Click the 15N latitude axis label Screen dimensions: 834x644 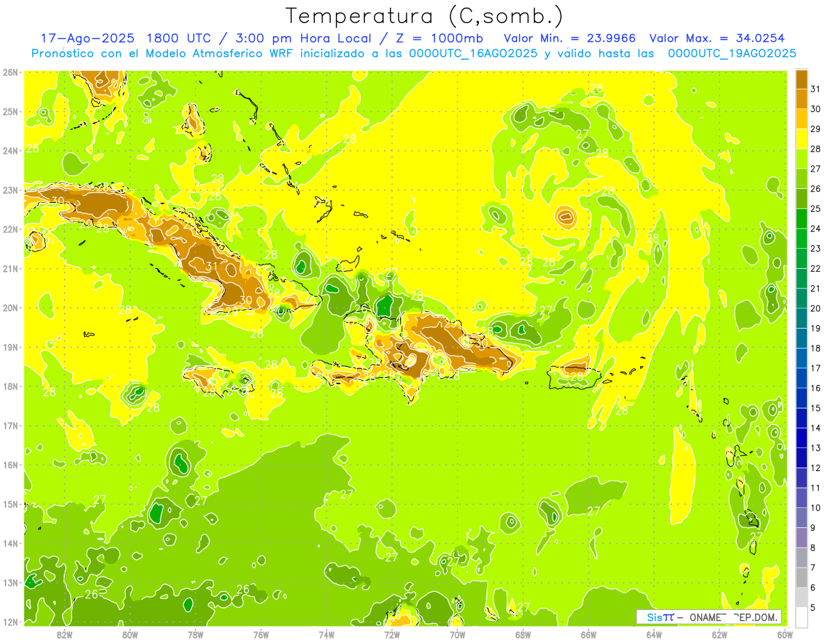10,504
